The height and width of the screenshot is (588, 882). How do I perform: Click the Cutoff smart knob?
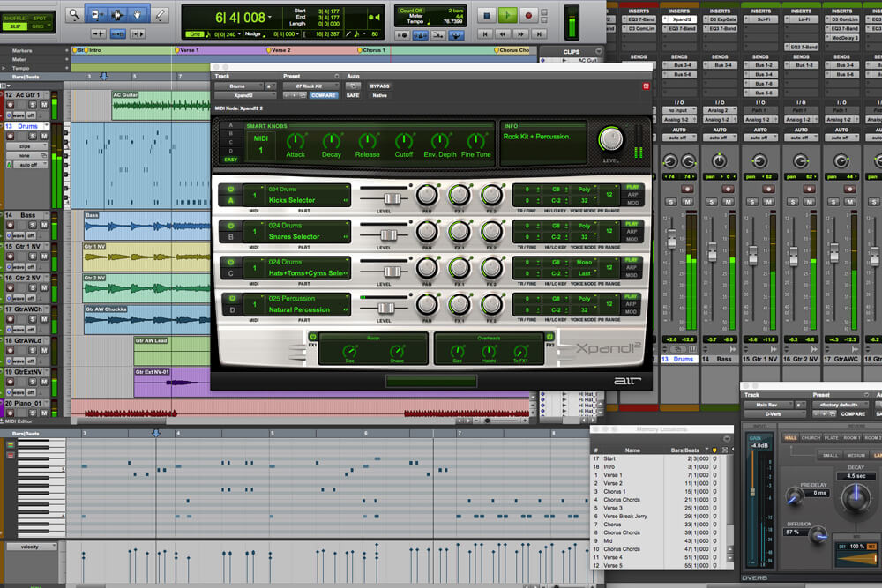[403, 141]
